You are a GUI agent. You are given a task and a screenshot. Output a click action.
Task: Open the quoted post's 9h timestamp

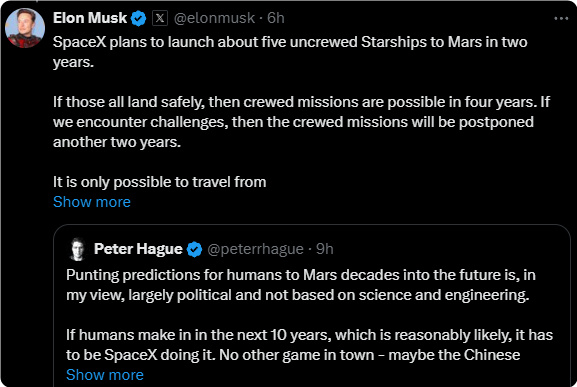(x=325, y=249)
